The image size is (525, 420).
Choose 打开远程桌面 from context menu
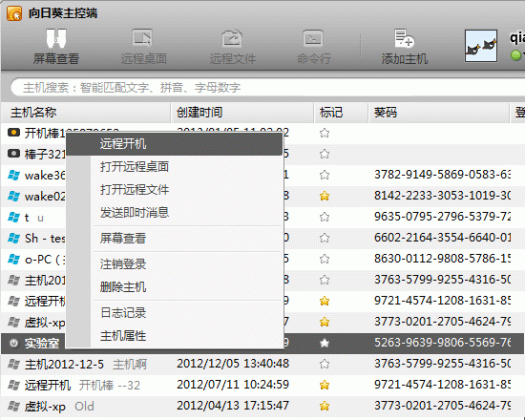coord(175,167)
